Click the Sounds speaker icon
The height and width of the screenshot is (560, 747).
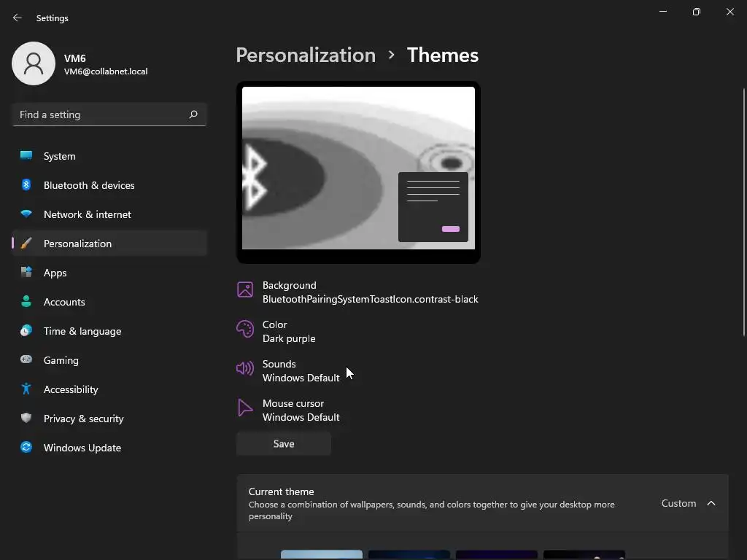pos(245,368)
